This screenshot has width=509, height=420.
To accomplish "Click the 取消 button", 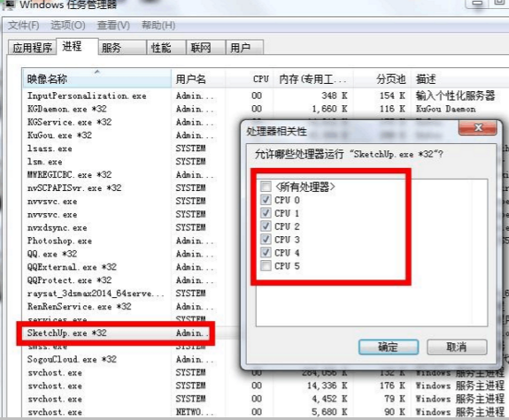I will point(457,347).
